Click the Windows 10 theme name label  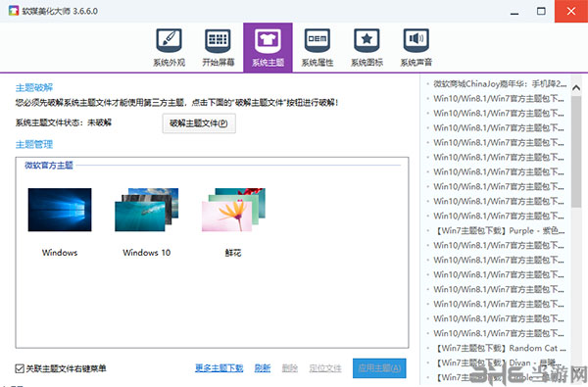coord(147,253)
